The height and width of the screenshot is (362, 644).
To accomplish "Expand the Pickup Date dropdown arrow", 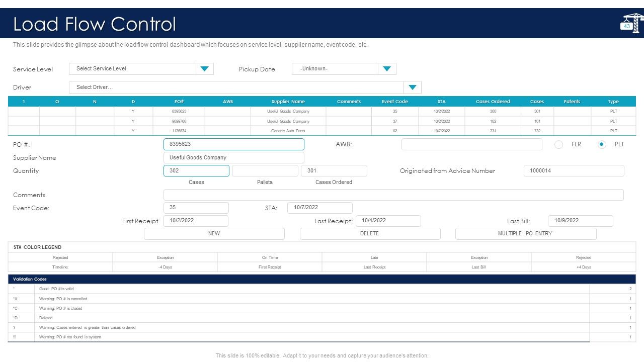I will (x=387, y=69).
